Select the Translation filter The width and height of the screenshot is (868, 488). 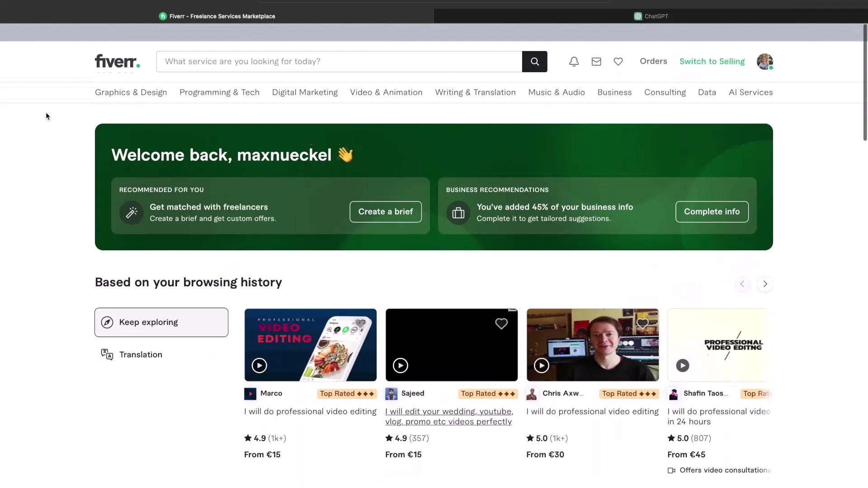click(x=161, y=355)
